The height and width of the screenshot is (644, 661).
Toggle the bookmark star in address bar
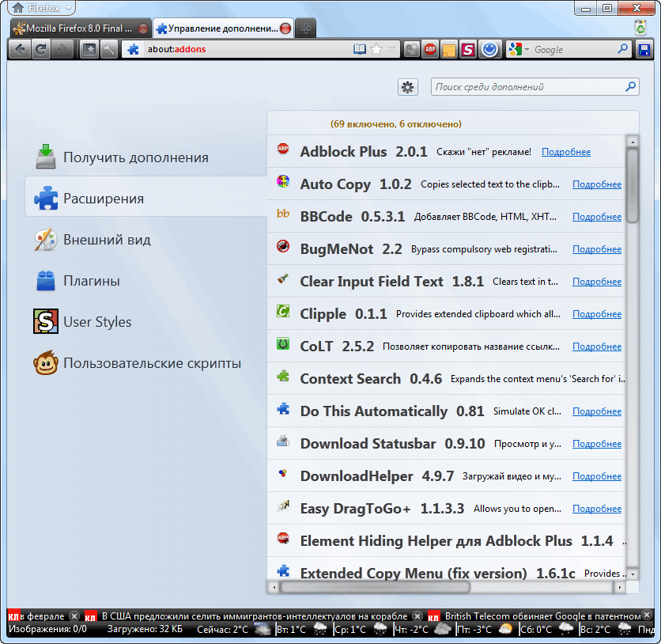tap(377, 49)
